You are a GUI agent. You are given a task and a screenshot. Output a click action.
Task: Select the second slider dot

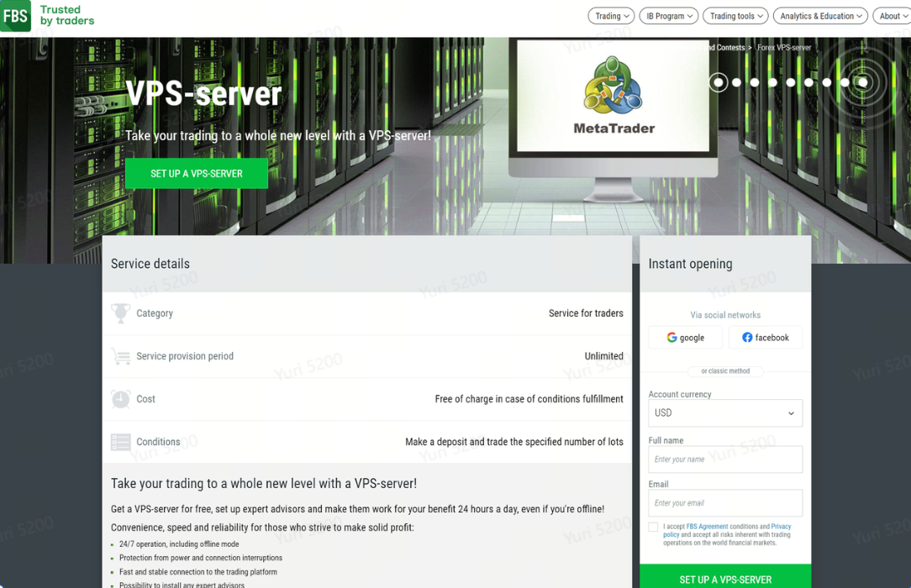coord(736,82)
